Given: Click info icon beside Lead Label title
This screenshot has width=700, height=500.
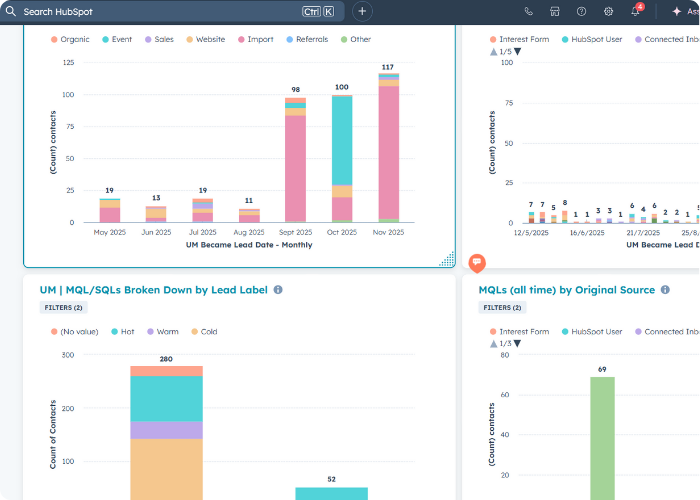Looking at the screenshot, I should coord(278,290).
